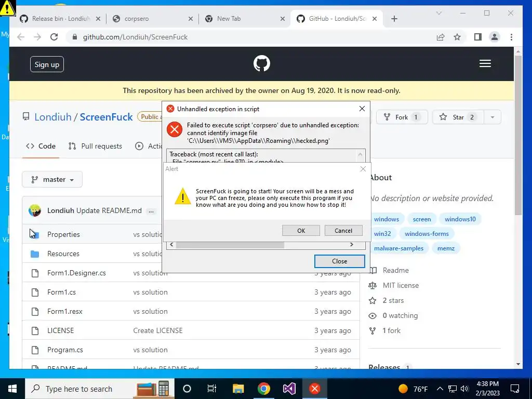Switch to Chrome on the taskbar
532x399 pixels.
point(263,389)
